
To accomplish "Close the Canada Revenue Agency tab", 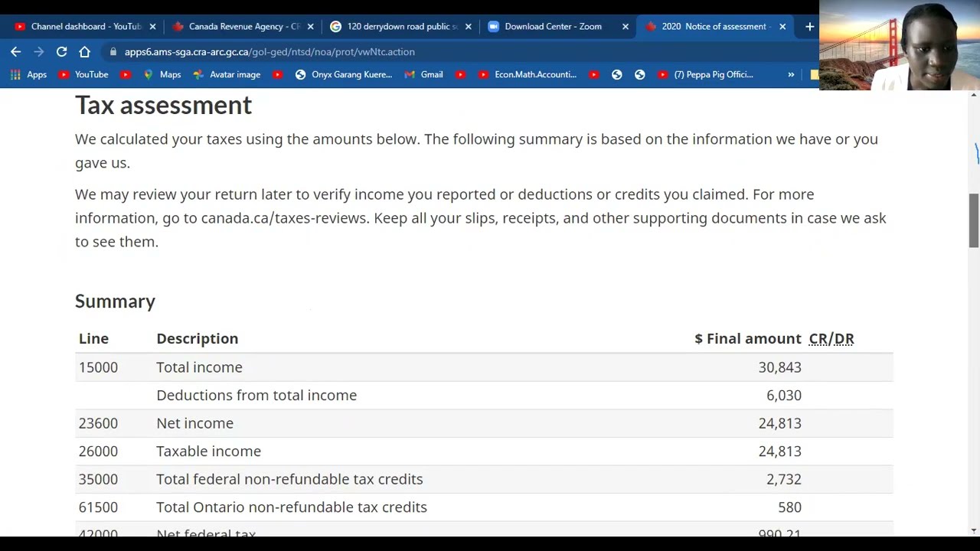I will click(x=310, y=26).
